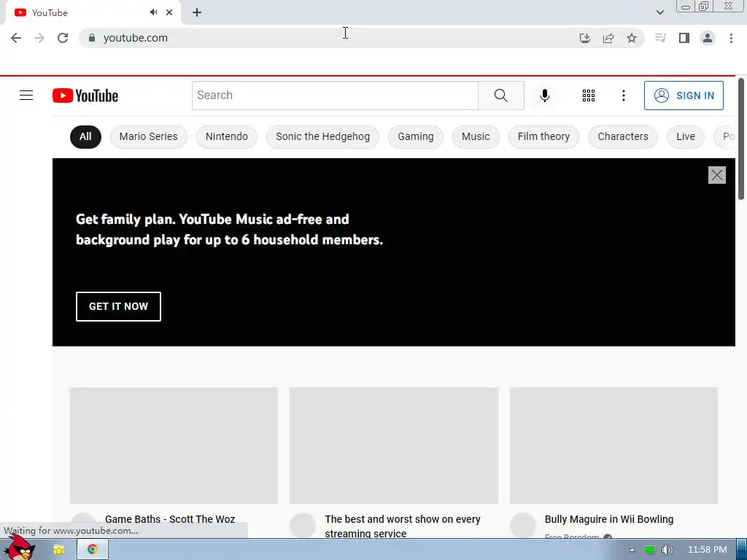Click the lock icon in the address bar
The width and height of the screenshot is (747, 560).
[x=92, y=38]
